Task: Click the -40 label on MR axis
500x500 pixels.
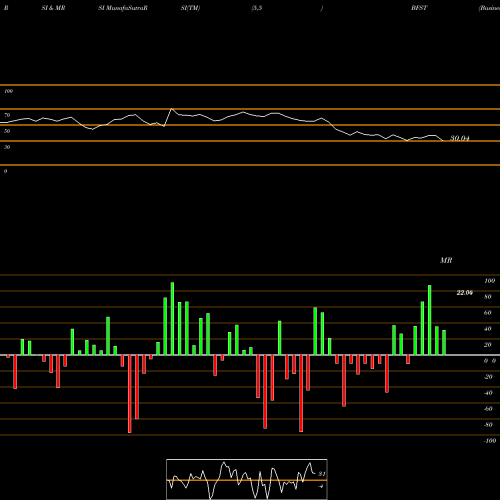Action: coord(488,393)
